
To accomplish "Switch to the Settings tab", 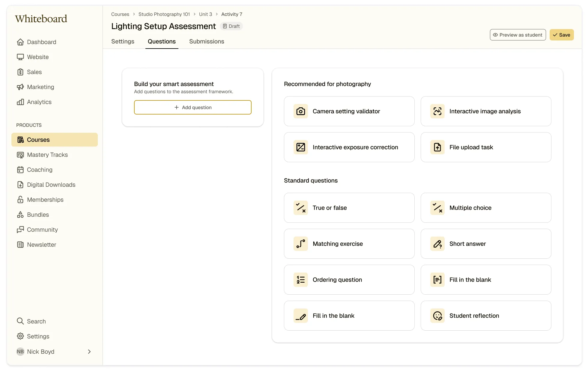I will 123,41.
